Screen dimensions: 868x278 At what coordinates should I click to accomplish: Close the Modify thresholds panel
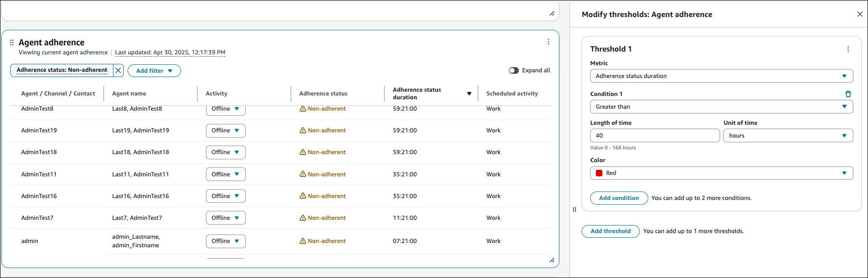click(859, 14)
